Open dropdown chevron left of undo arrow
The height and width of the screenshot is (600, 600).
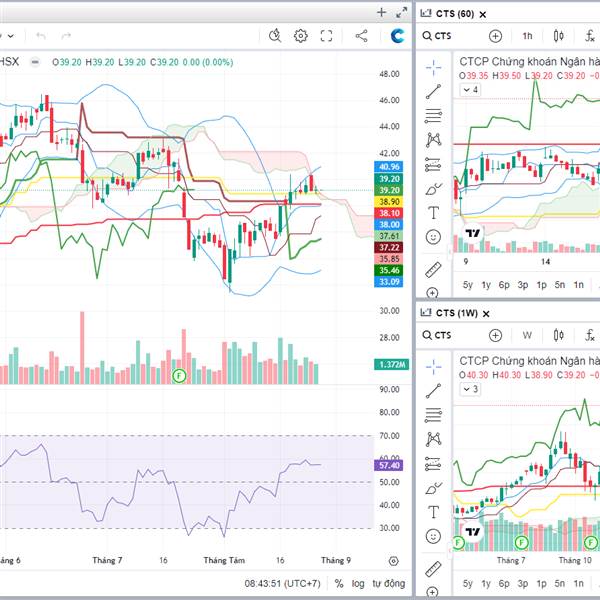tap(11, 36)
